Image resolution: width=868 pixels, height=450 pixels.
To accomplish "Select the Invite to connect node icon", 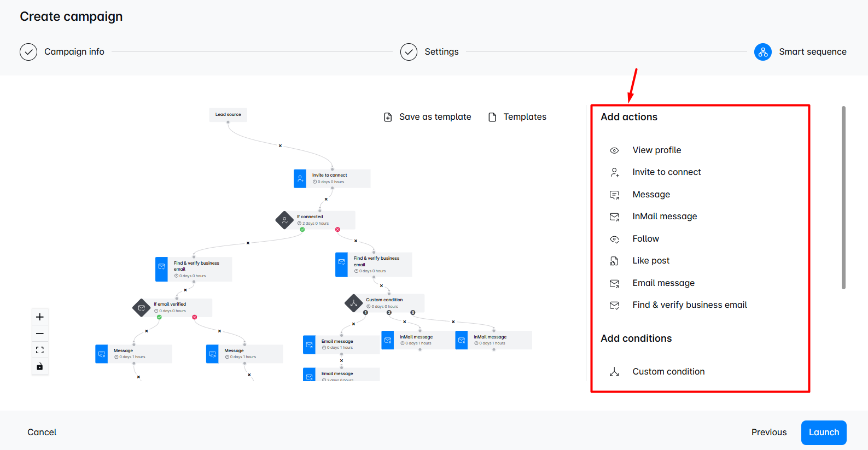I will [x=300, y=179].
